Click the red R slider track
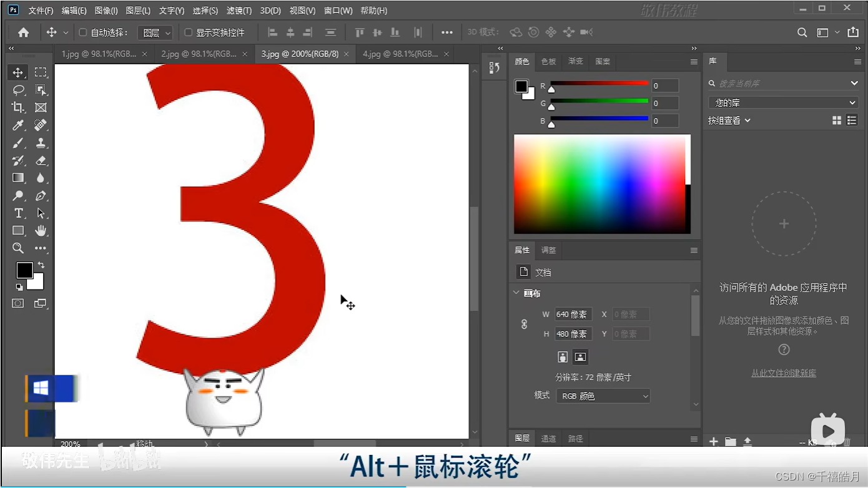The image size is (868, 488). coord(599,83)
